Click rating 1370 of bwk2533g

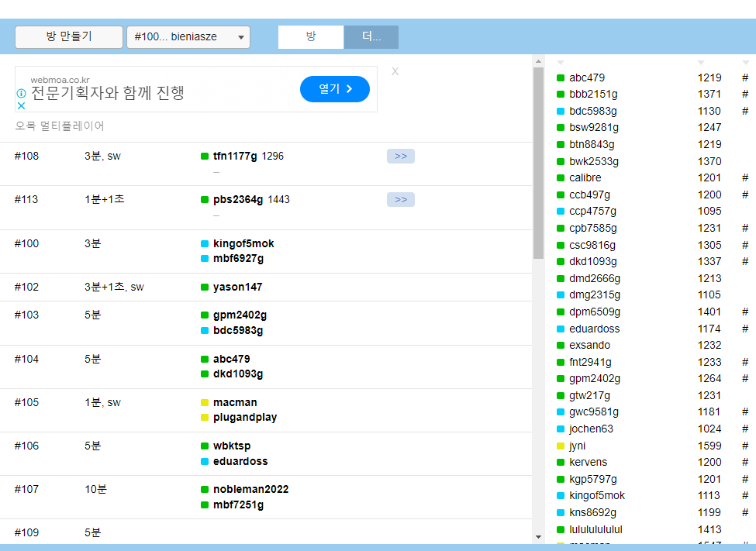(x=709, y=161)
